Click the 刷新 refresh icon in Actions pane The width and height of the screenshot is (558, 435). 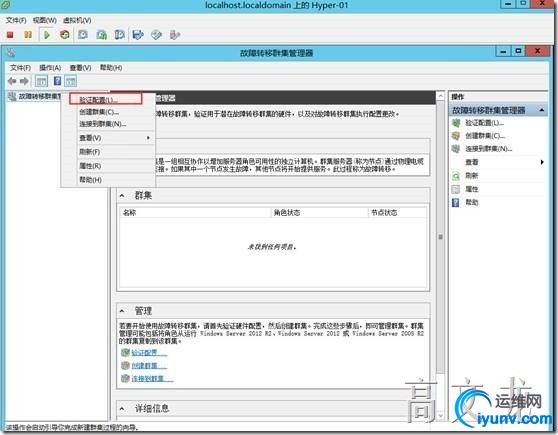tap(456, 175)
